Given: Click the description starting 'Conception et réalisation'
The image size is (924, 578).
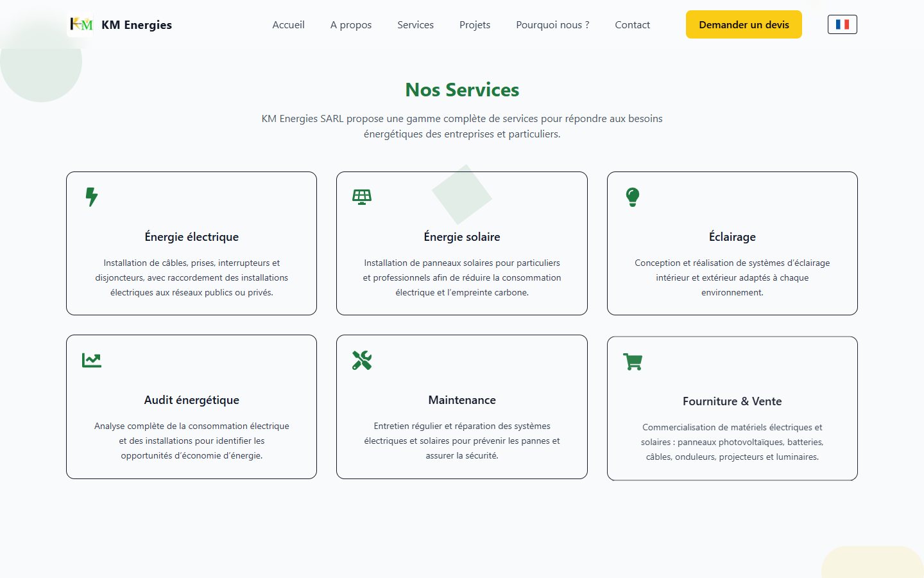Looking at the screenshot, I should pyautogui.click(x=732, y=277).
